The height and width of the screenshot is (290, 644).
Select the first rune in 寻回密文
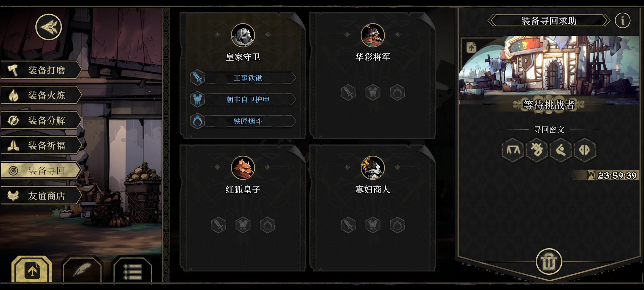tap(513, 150)
